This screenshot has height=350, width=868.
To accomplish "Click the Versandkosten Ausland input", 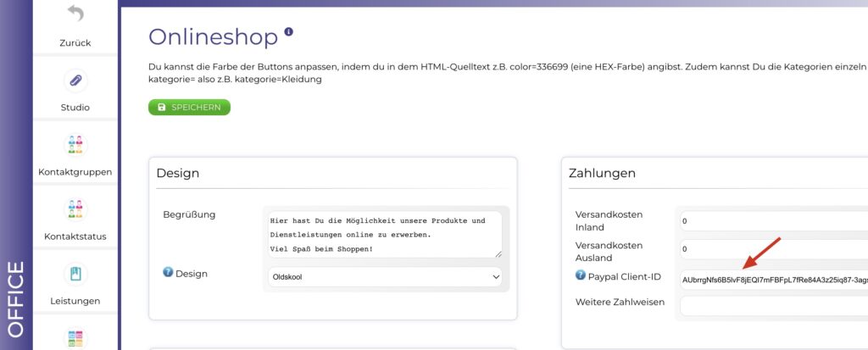I will pyautogui.click(x=771, y=250).
